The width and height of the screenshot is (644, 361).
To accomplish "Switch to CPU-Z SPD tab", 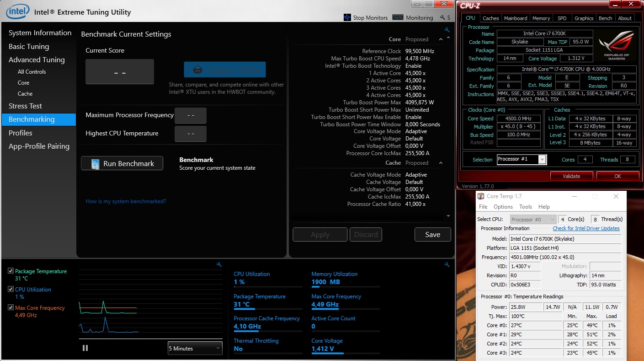I will pyautogui.click(x=562, y=18).
